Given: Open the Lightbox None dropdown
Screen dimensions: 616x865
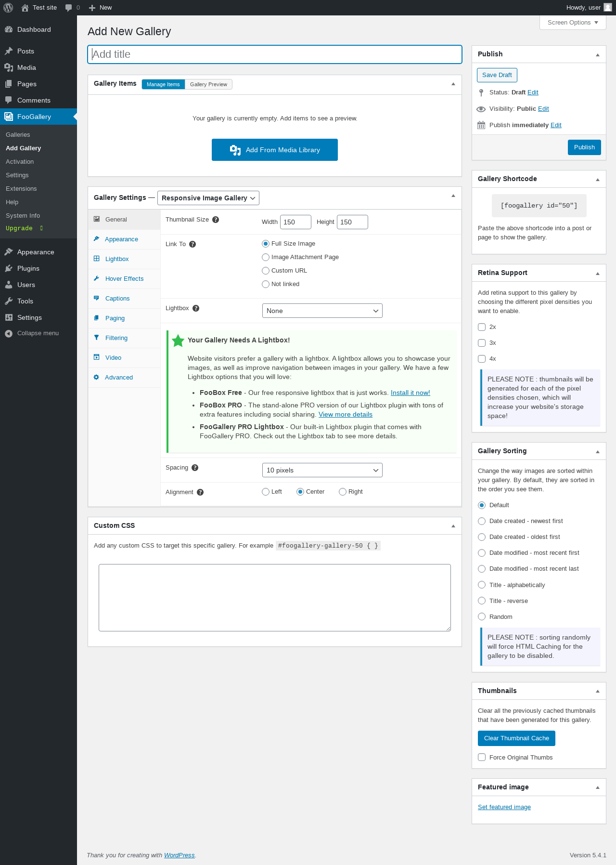Looking at the screenshot, I should pos(322,311).
